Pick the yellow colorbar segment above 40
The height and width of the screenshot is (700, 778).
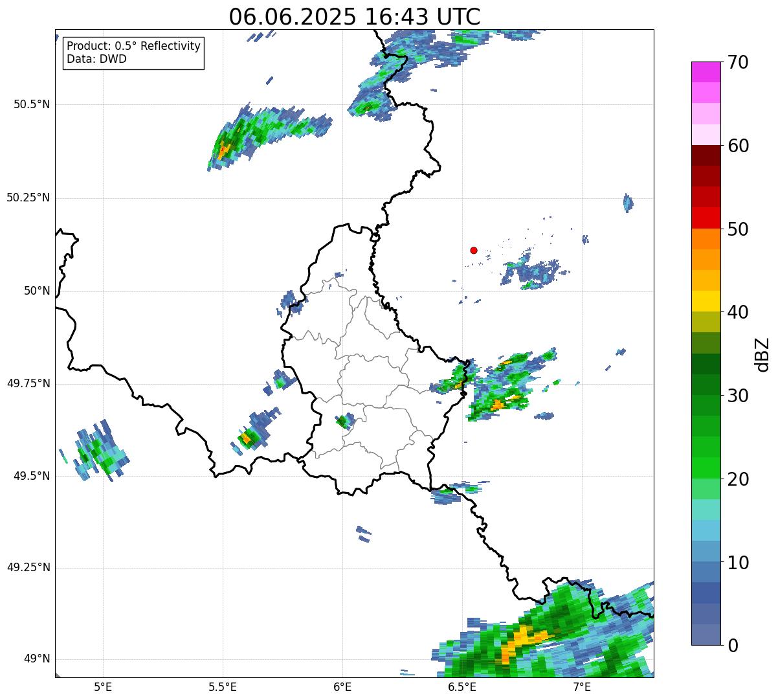pyautogui.click(x=706, y=301)
